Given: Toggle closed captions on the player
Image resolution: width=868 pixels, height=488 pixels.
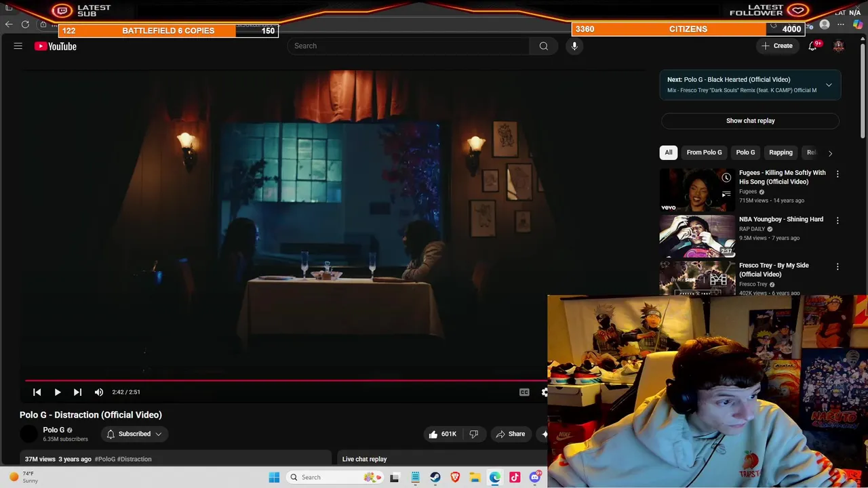Looking at the screenshot, I should point(524,392).
